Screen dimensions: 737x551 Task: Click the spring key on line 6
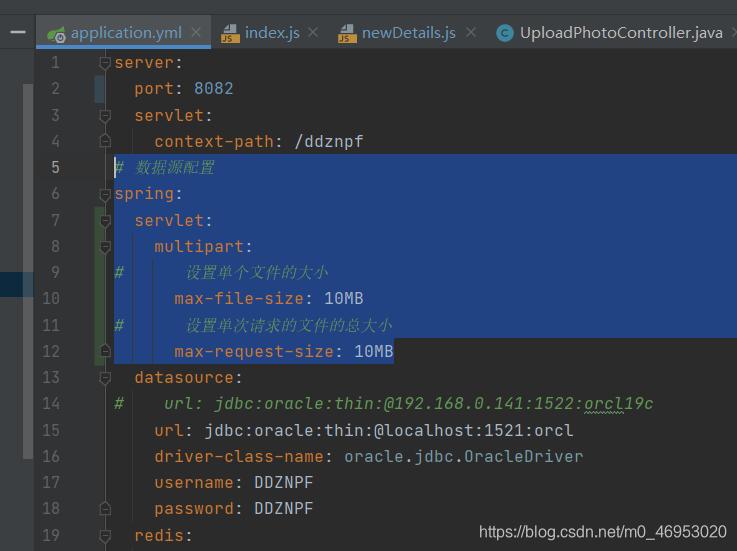(144, 194)
